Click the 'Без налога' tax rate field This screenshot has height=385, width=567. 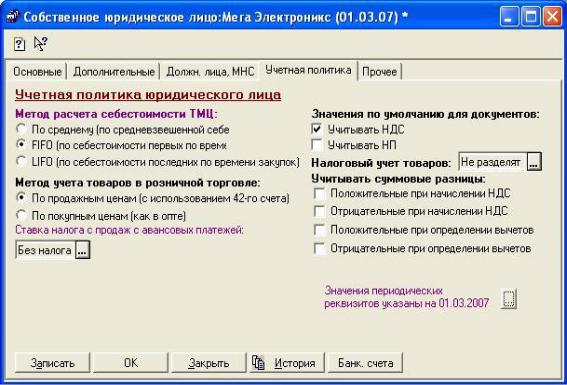[45, 250]
